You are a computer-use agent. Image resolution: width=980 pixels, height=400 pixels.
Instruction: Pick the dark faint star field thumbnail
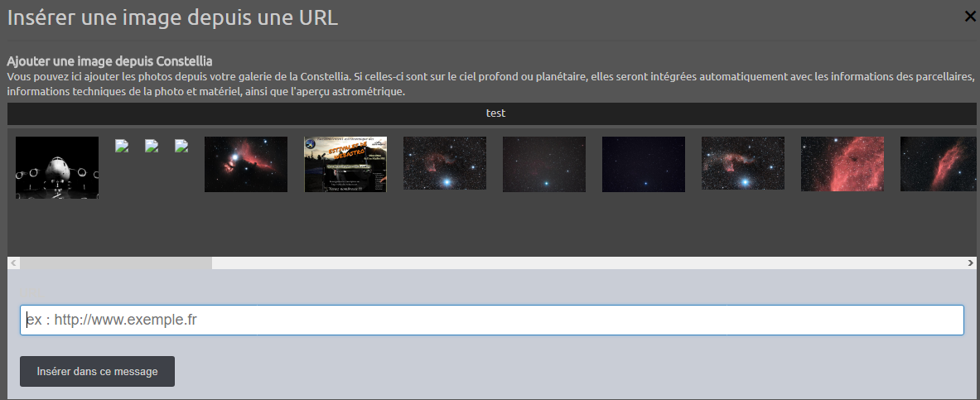coord(543,164)
